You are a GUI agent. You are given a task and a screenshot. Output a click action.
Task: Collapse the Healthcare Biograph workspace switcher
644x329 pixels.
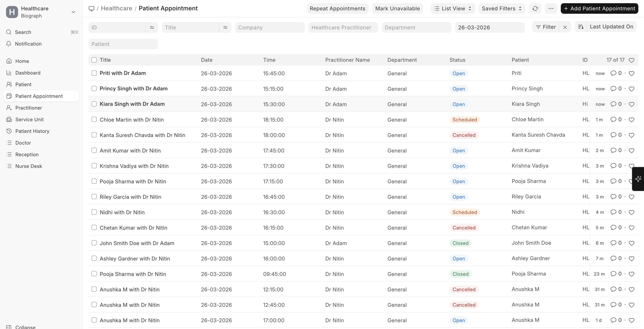[x=73, y=12]
